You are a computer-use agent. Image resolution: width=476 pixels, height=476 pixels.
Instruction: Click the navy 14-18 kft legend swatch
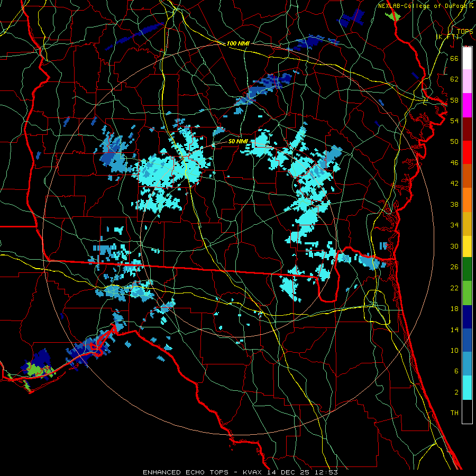click(467, 317)
